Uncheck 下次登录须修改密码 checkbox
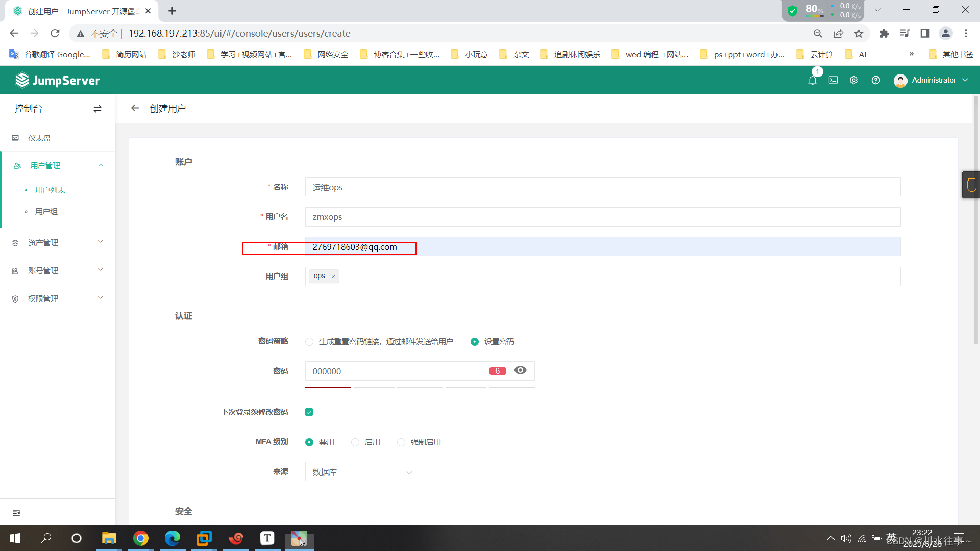This screenshot has width=980, height=551. click(309, 412)
